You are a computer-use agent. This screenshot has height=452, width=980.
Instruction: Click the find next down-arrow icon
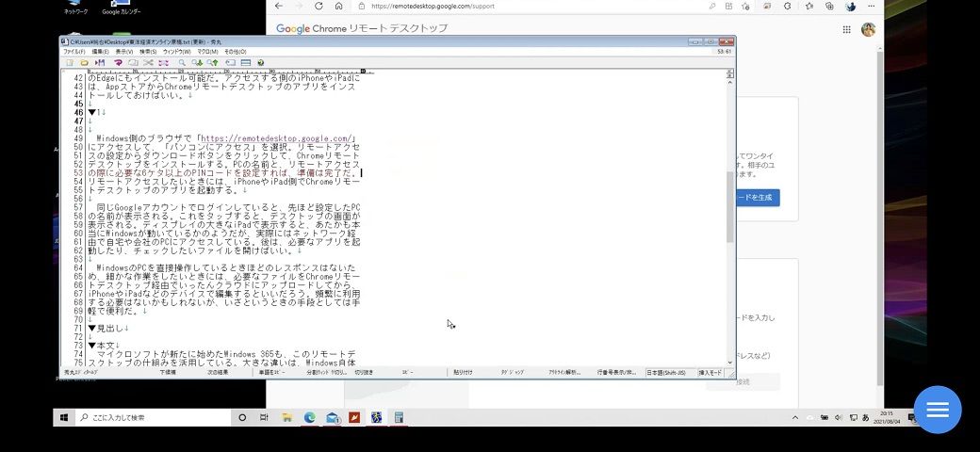click(197, 62)
